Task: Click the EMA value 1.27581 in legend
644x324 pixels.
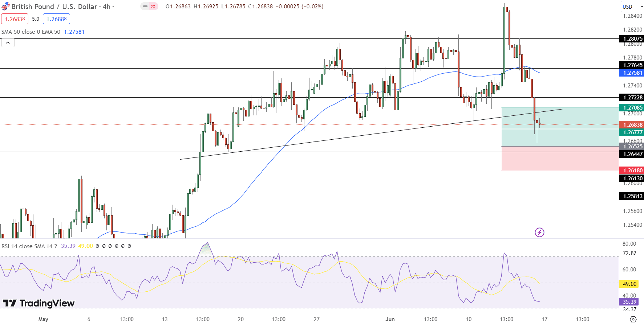Action: [74, 32]
